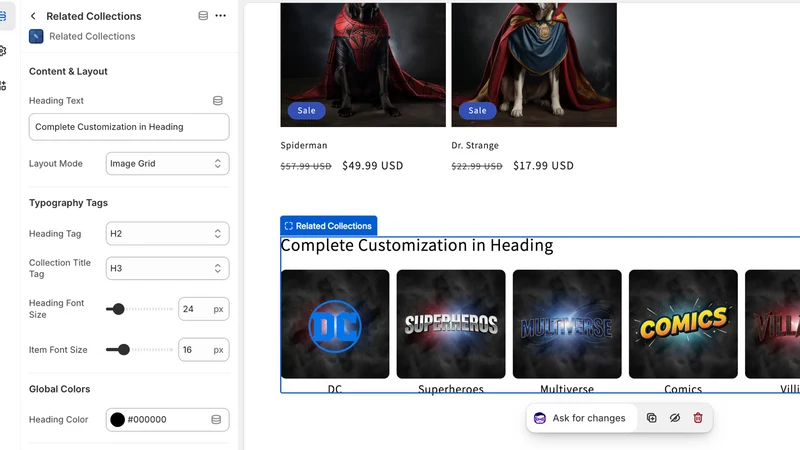Open the black Heading Color swatch

[117, 419]
